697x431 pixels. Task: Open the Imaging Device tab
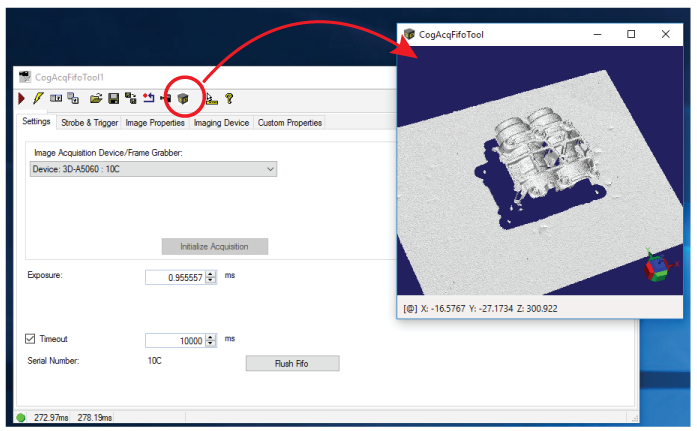(221, 123)
